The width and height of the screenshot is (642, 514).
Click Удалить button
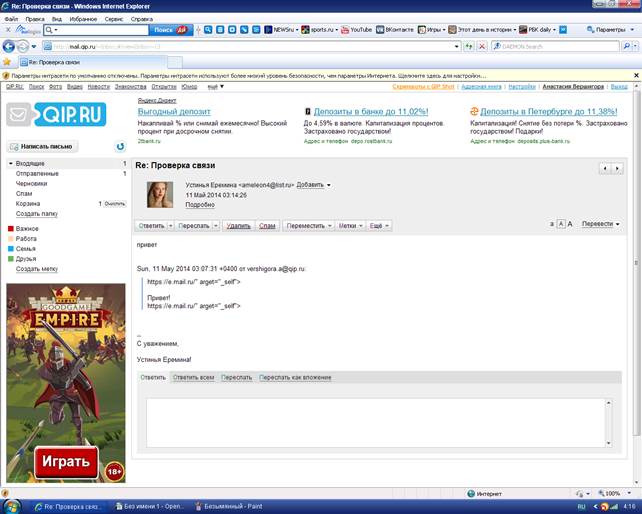pos(238,226)
